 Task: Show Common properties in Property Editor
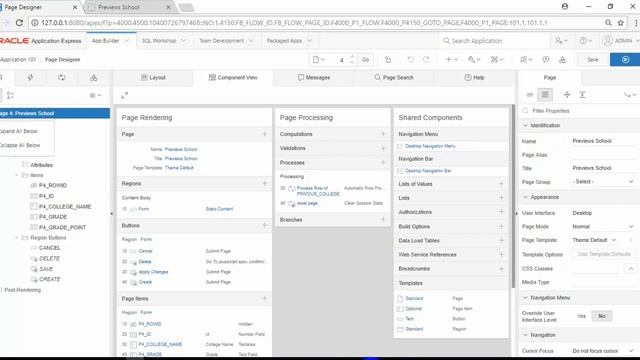coord(529,95)
